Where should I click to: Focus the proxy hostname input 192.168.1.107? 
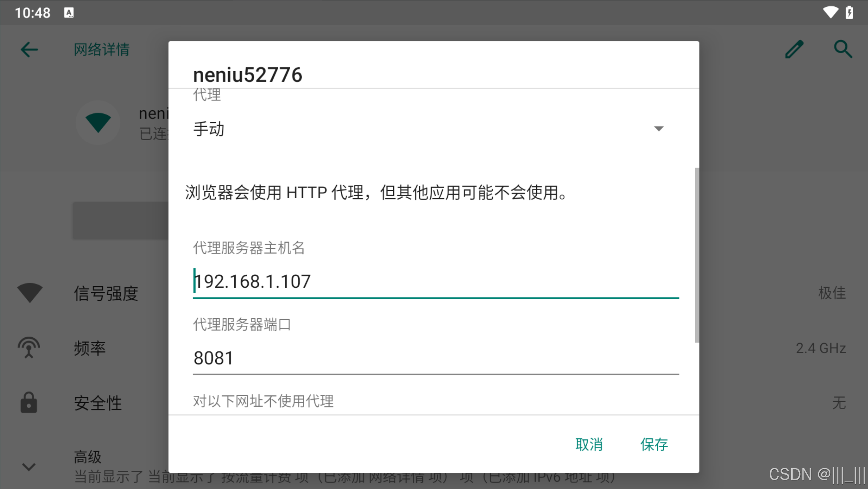(436, 281)
